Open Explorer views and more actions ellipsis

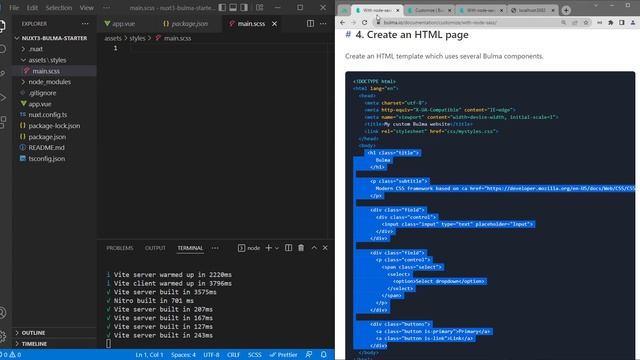pos(85,24)
